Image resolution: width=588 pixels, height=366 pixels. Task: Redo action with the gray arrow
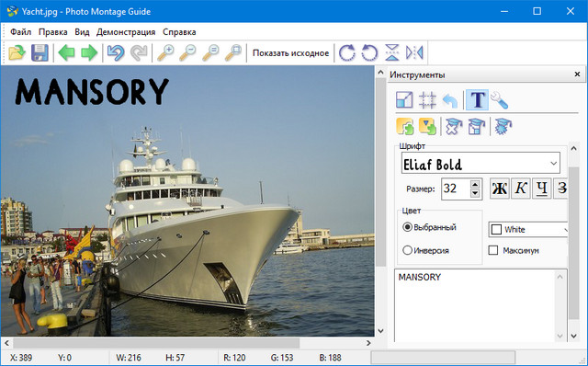coord(139,52)
